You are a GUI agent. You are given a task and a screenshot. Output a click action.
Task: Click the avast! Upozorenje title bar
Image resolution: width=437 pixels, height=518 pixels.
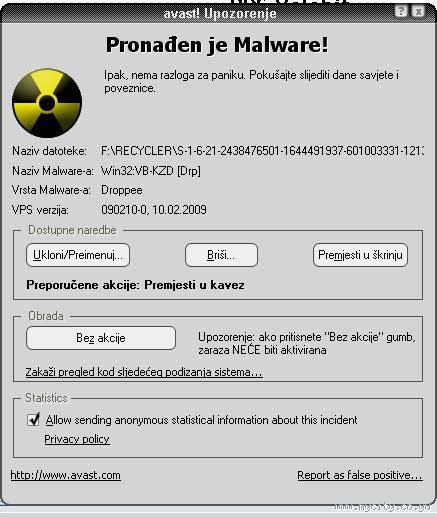218,13
